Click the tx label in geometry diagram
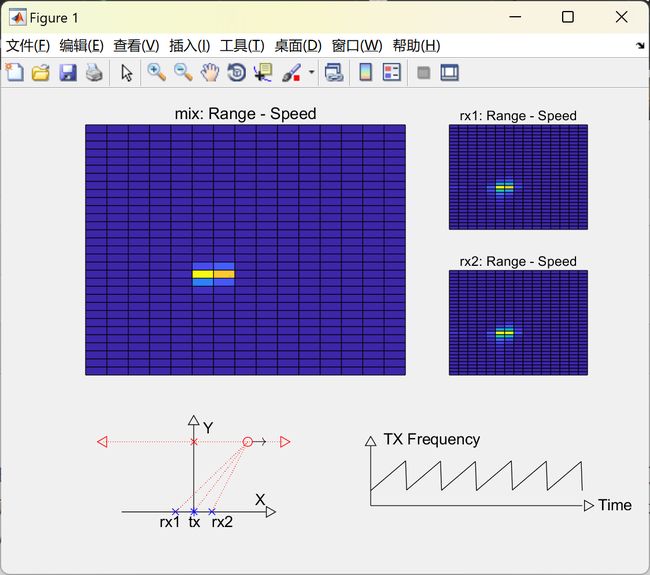 (x=194, y=522)
